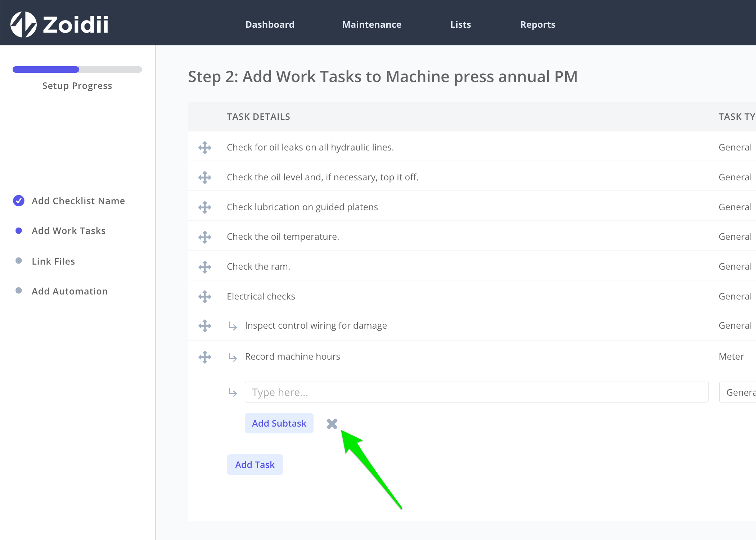Go to Link Files step
756x540 pixels.
click(x=53, y=261)
